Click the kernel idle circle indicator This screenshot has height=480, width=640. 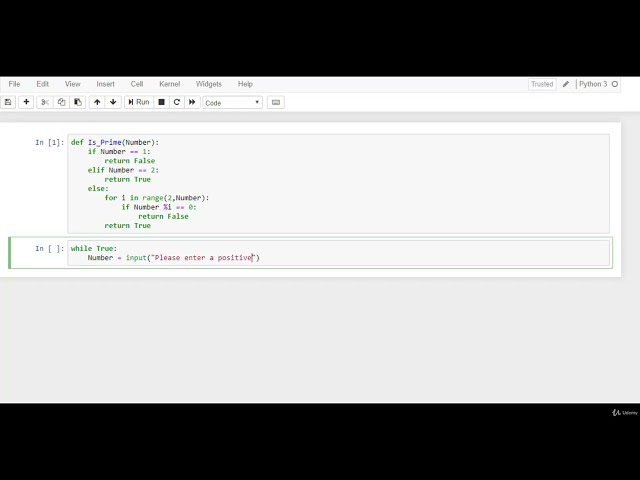click(x=615, y=84)
